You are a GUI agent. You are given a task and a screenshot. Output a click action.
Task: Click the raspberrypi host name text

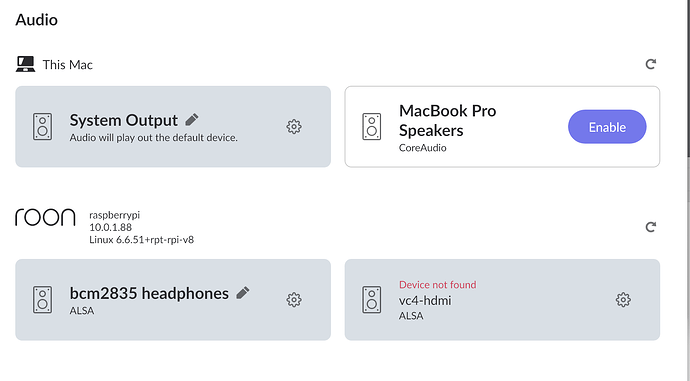[114, 215]
